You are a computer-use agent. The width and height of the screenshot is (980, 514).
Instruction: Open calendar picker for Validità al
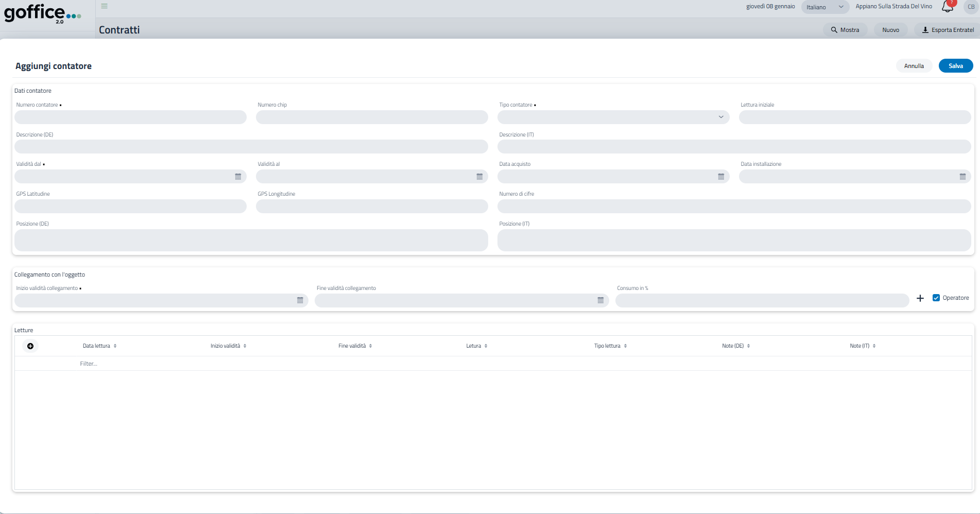[479, 177]
